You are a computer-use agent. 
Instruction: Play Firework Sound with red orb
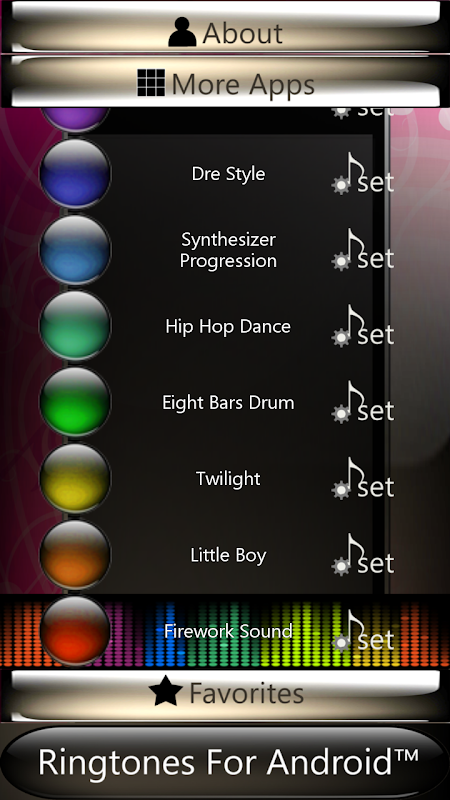coord(75,631)
